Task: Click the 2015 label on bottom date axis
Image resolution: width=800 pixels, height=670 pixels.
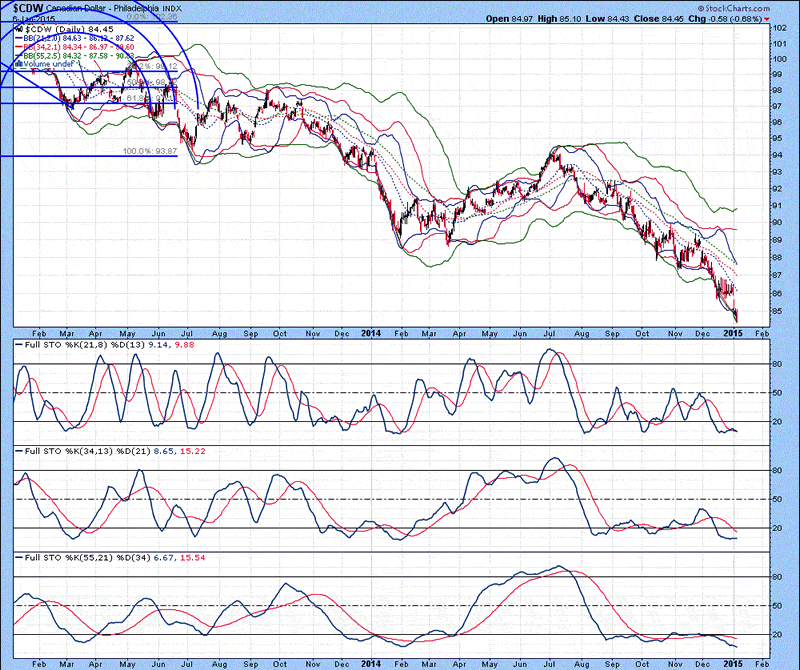Action: (733, 662)
